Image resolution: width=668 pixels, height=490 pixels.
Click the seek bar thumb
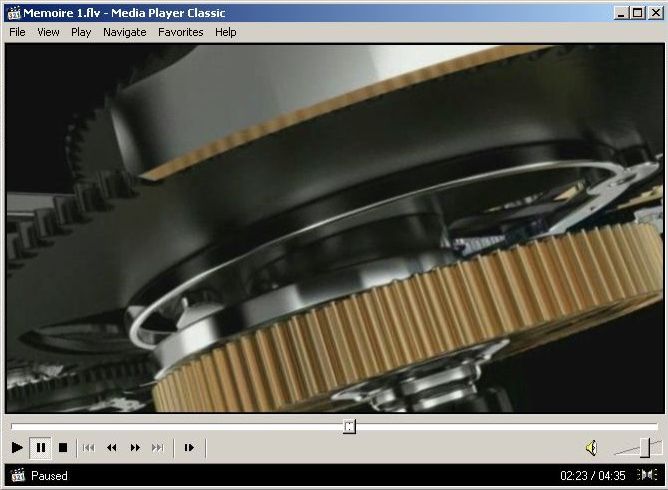[349, 426]
